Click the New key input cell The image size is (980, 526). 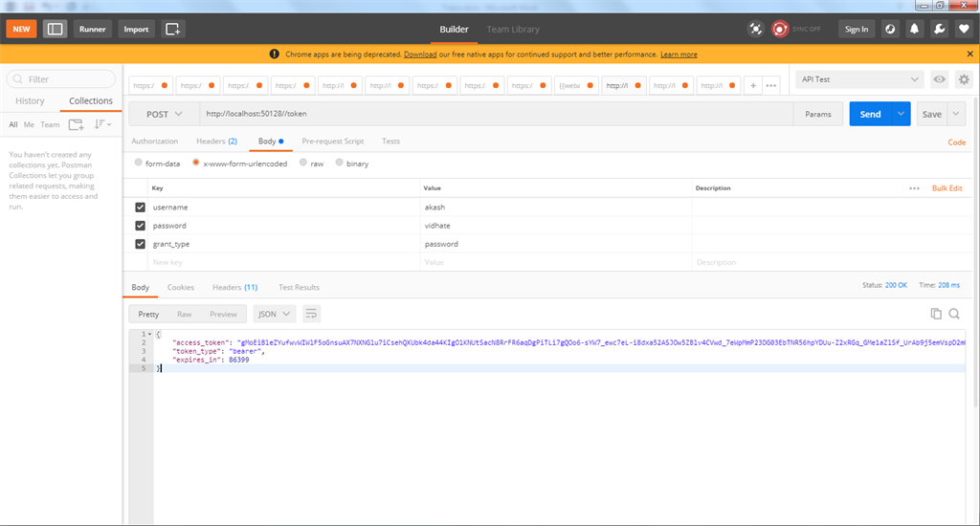284,262
